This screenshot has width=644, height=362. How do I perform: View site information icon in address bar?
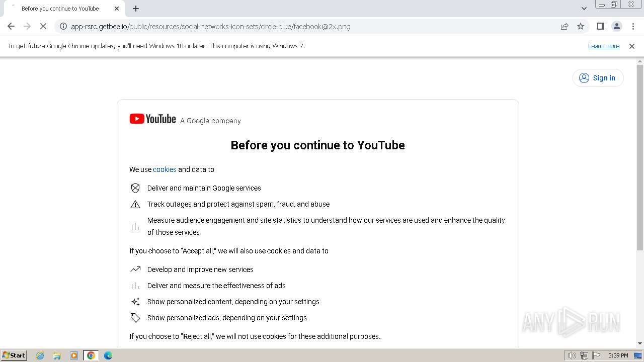(x=63, y=26)
